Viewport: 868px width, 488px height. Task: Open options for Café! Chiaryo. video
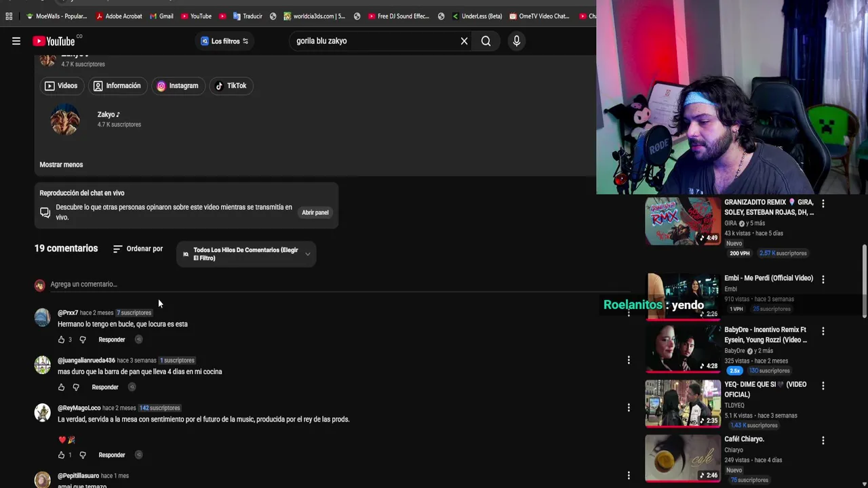(x=823, y=441)
